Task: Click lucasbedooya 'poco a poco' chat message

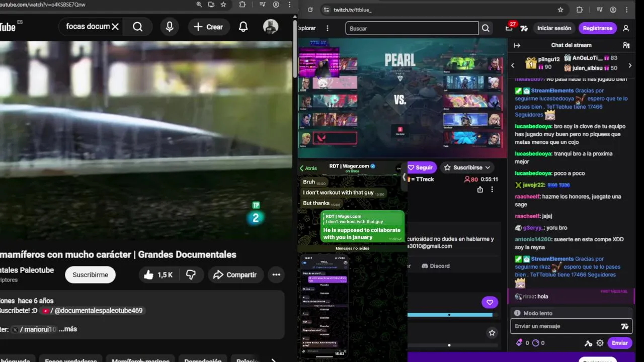Action: point(550,173)
